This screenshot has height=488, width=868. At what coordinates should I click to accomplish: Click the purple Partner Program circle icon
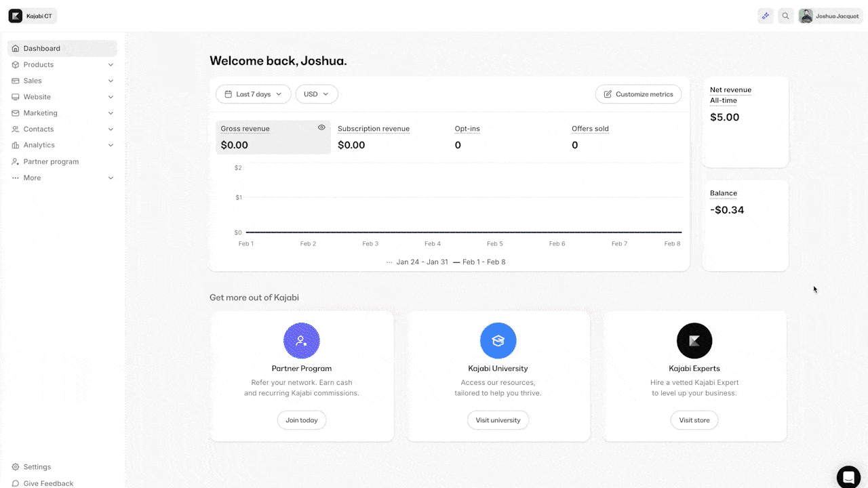click(x=302, y=340)
